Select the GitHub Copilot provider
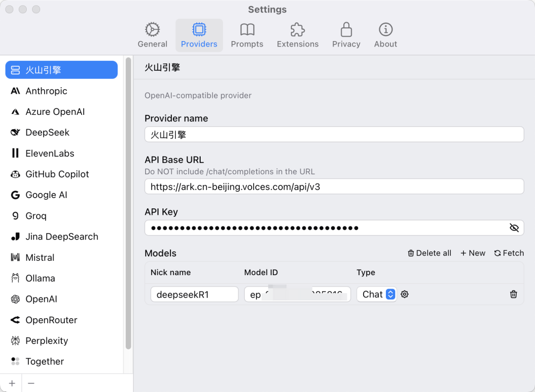This screenshot has width=535, height=392. click(57, 174)
